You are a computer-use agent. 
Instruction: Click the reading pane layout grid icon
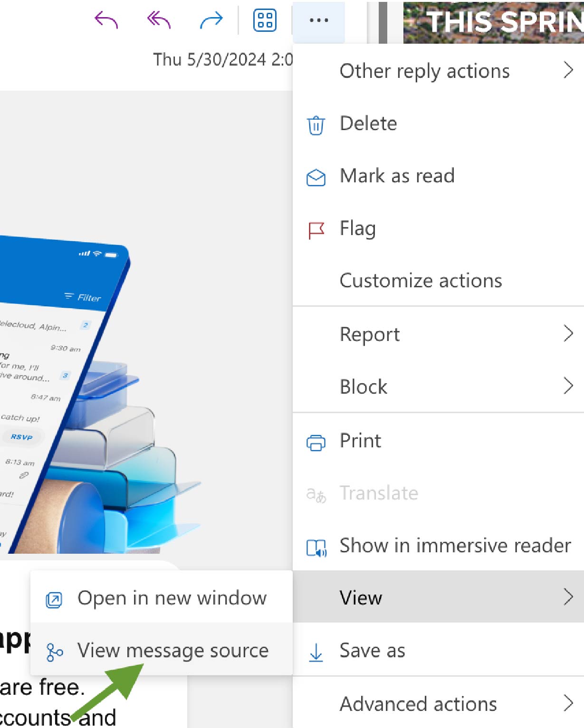(x=264, y=20)
